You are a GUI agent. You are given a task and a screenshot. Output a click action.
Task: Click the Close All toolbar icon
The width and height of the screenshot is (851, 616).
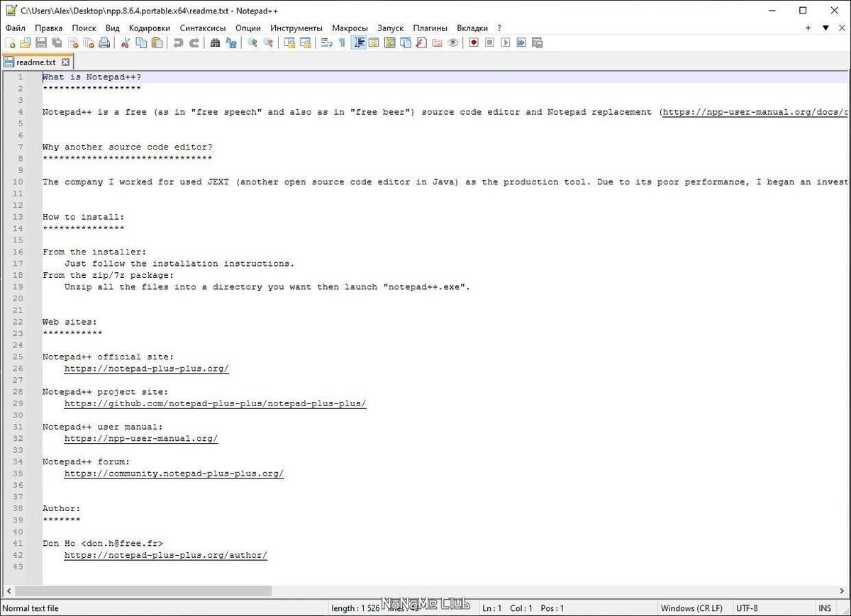click(89, 43)
